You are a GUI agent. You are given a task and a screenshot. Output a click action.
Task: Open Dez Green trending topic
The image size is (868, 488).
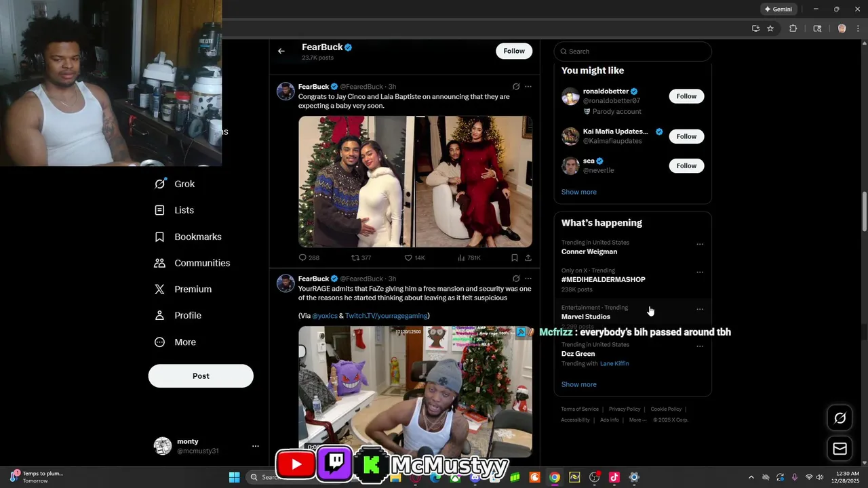(x=578, y=354)
